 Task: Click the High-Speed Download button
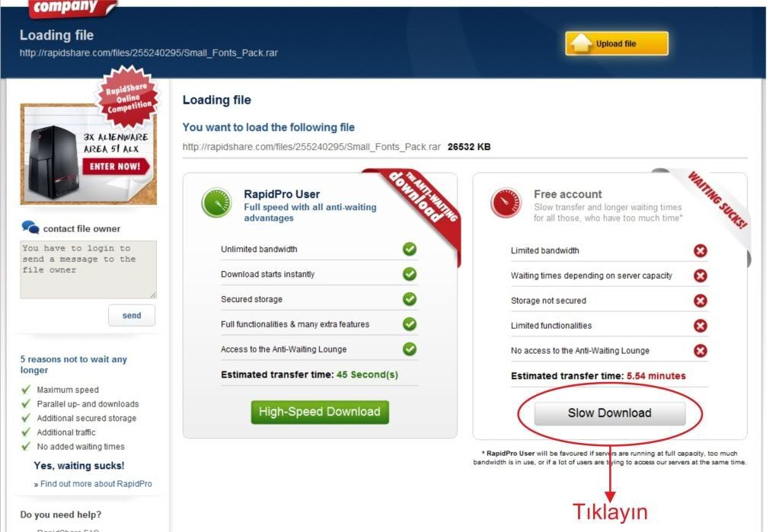pyautogui.click(x=320, y=413)
